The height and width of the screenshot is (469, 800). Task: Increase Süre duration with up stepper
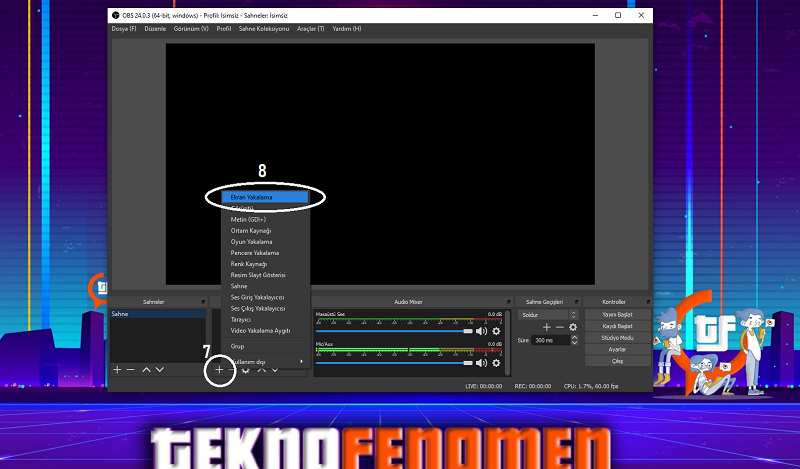[x=574, y=337]
